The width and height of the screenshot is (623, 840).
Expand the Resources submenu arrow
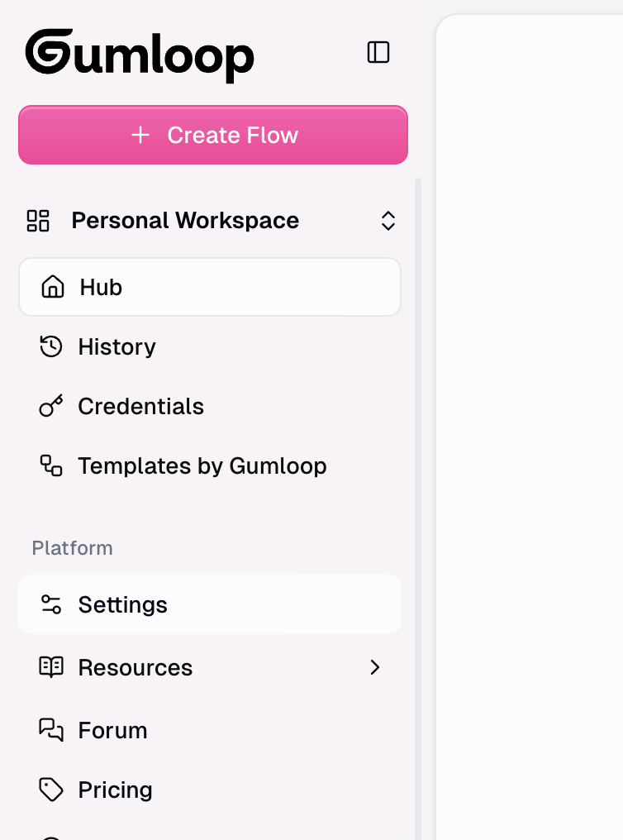(x=375, y=667)
